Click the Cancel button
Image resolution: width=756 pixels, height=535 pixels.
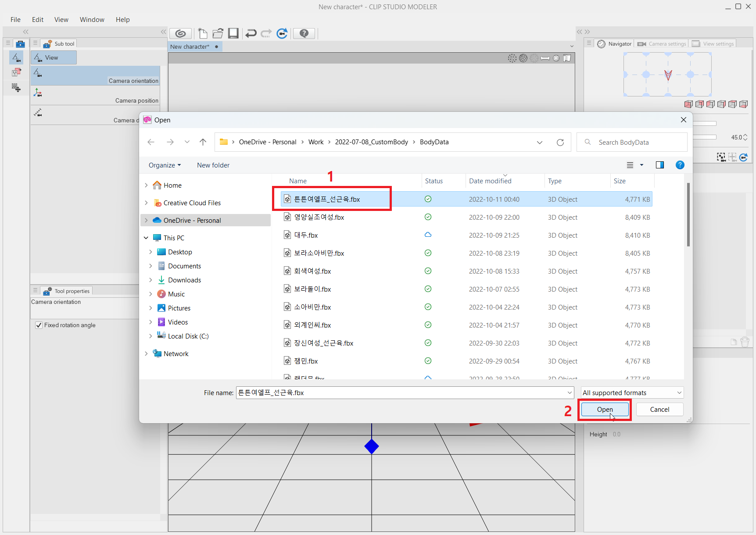click(659, 410)
